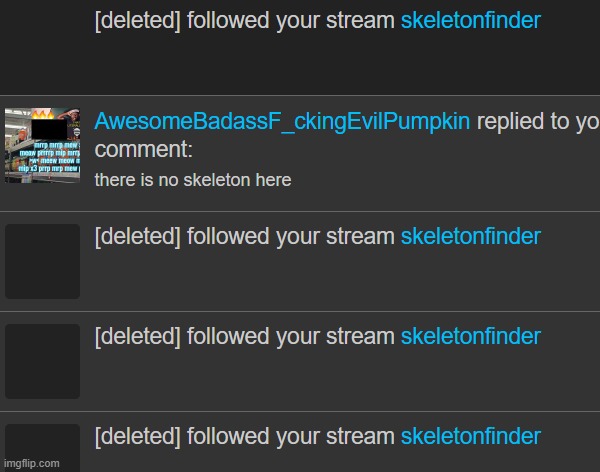
Task: Open skeletonfinder link in the topmost notification
Action: (470, 22)
